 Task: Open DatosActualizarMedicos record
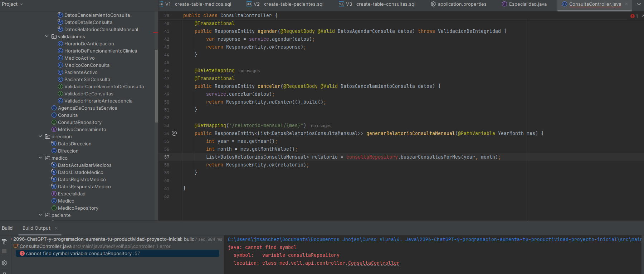pos(84,165)
